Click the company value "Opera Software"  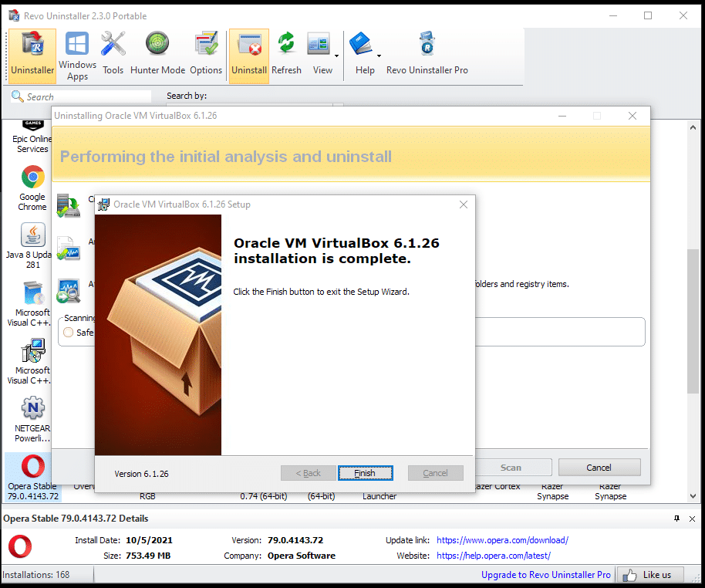tap(302, 556)
